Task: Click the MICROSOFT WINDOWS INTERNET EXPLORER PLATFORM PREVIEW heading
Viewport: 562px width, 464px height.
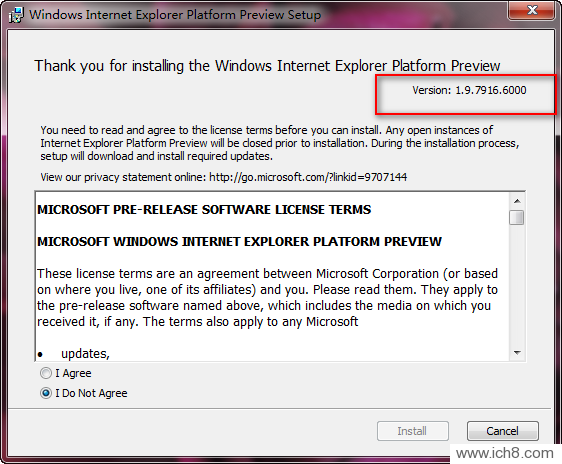Action: (x=239, y=241)
